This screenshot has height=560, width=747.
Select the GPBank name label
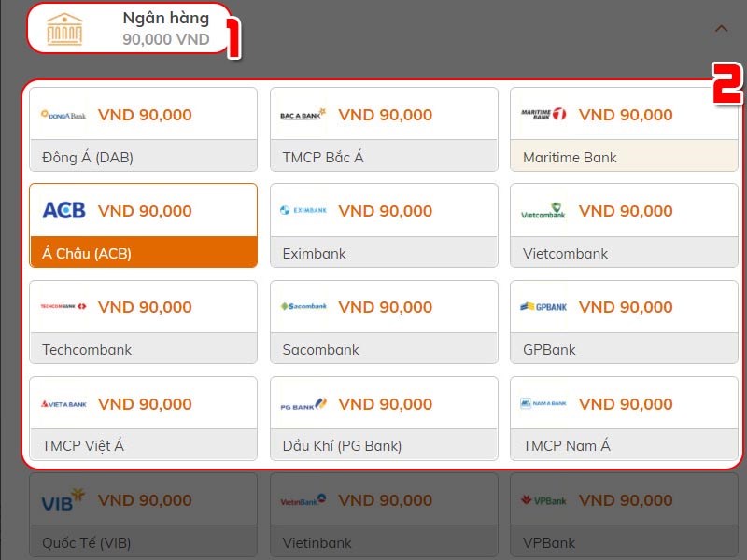click(x=549, y=349)
